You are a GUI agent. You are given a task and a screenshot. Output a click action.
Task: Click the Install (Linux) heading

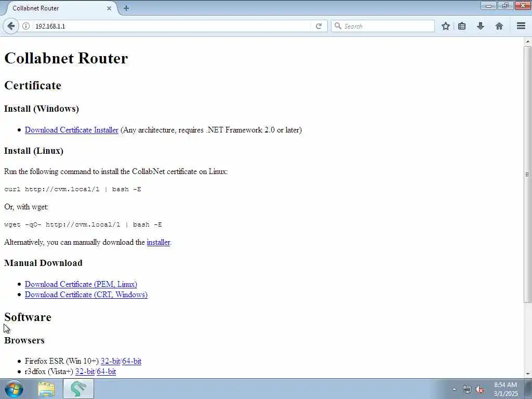pyautogui.click(x=34, y=151)
